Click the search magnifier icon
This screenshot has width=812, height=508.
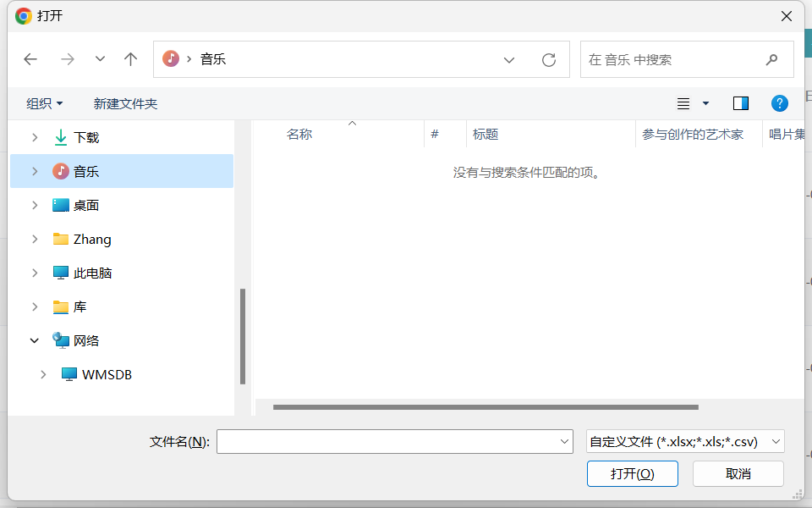click(771, 59)
